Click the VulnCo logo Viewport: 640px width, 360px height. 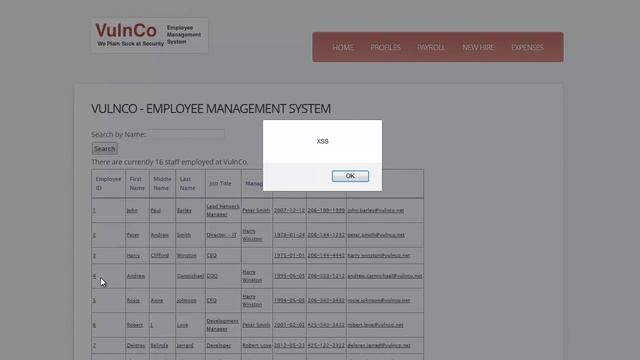click(x=149, y=35)
